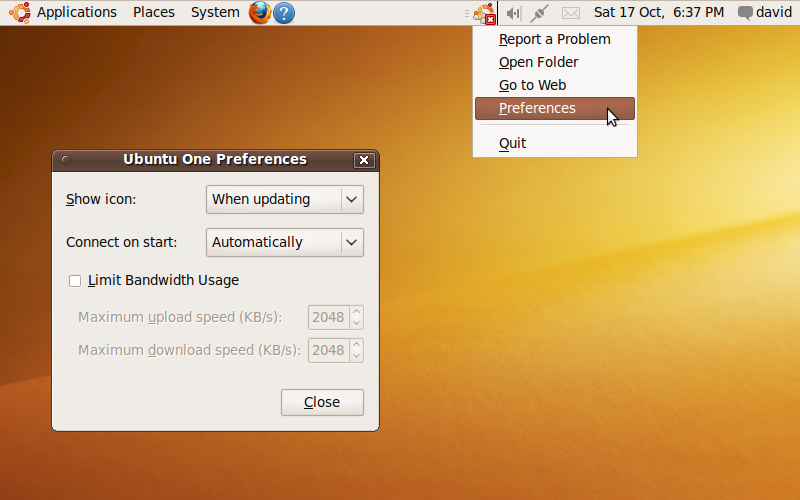Click the maximum upload speed field
This screenshot has width=800, height=500.
coord(329,317)
